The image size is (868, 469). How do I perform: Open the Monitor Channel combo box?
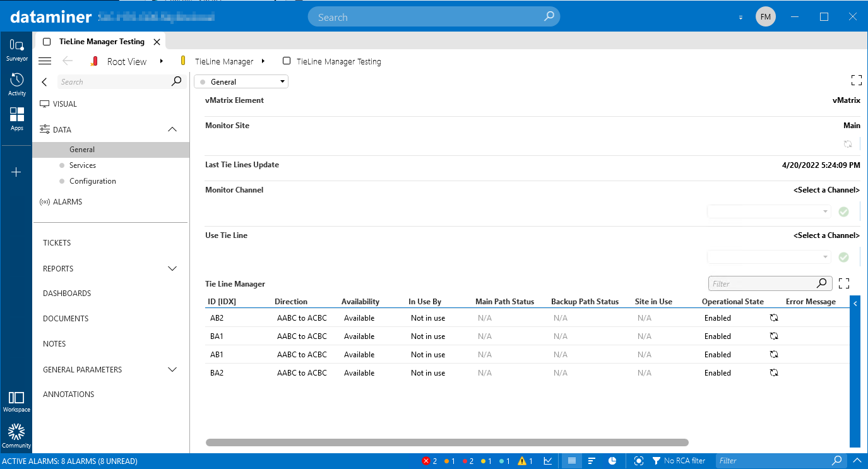click(769, 211)
